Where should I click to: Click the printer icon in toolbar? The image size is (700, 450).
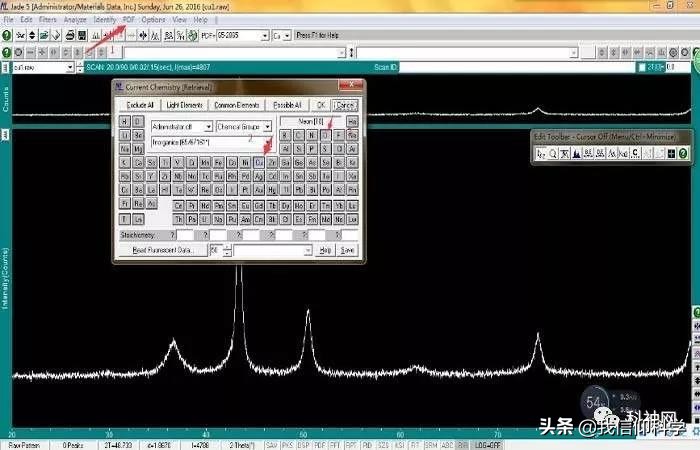pyautogui.click(x=70, y=35)
